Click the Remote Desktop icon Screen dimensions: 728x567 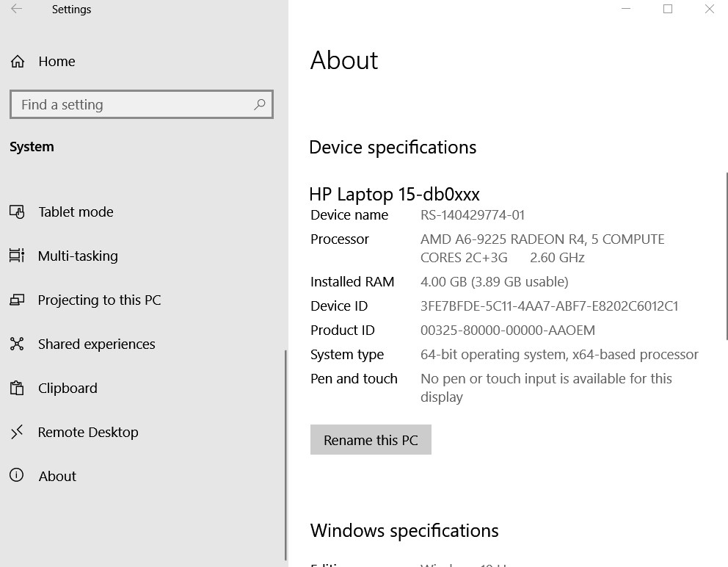point(17,432)
